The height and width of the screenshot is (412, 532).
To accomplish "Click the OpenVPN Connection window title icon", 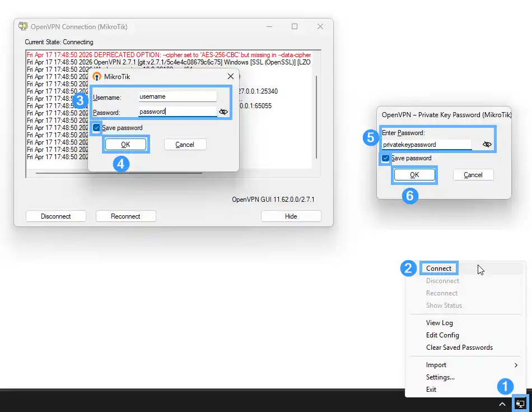I will click(x=23, y=26).
